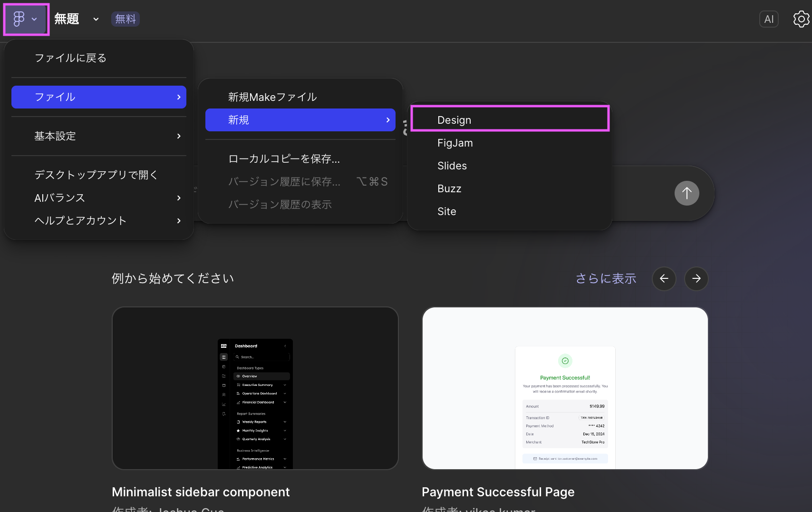Expand the ヘルプとアカウント submenu
Image resolution: width=812 pixels, height=512 pixels.
[x=98, y=221]
